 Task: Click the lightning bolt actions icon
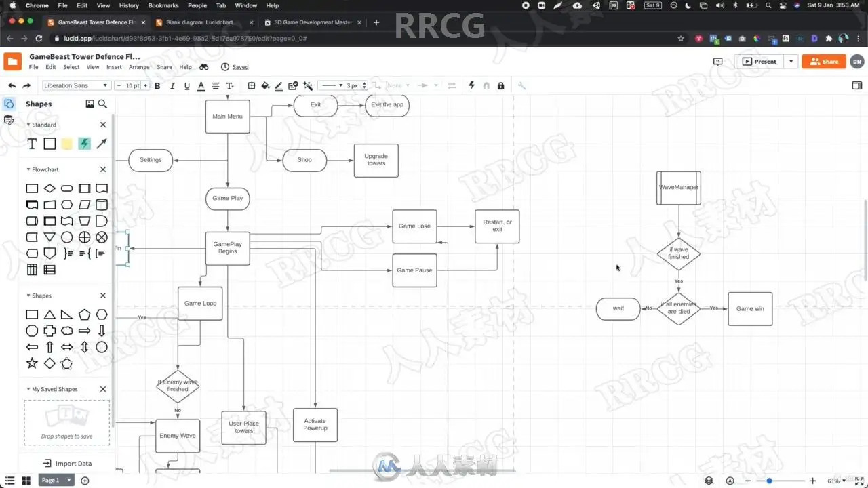tap(472, 86)
